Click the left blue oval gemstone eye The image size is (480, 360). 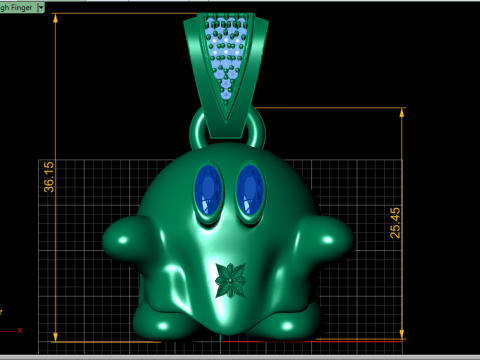point(208,190)
